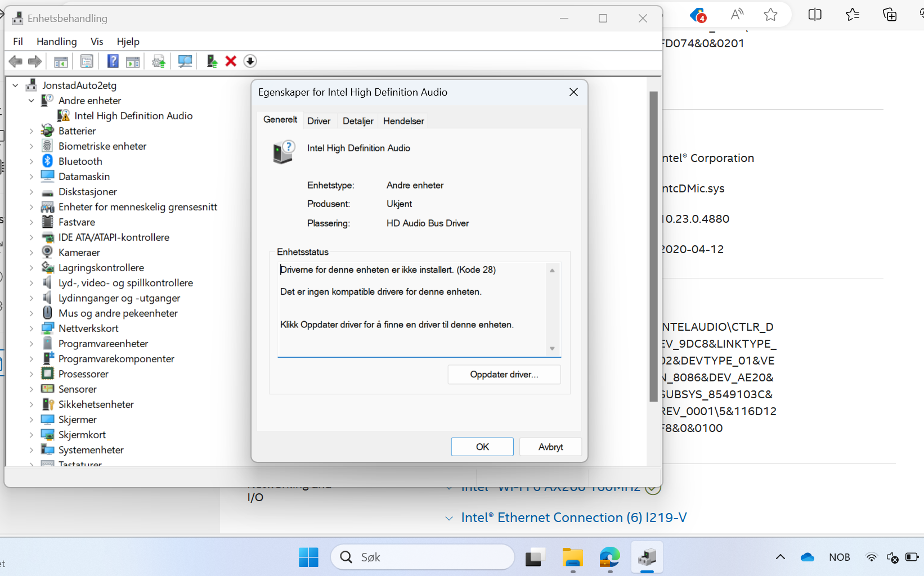This screenshot has height=576, width=924.
Task: Click the Device Manager taskbar icon
Action: pos(646,557)
